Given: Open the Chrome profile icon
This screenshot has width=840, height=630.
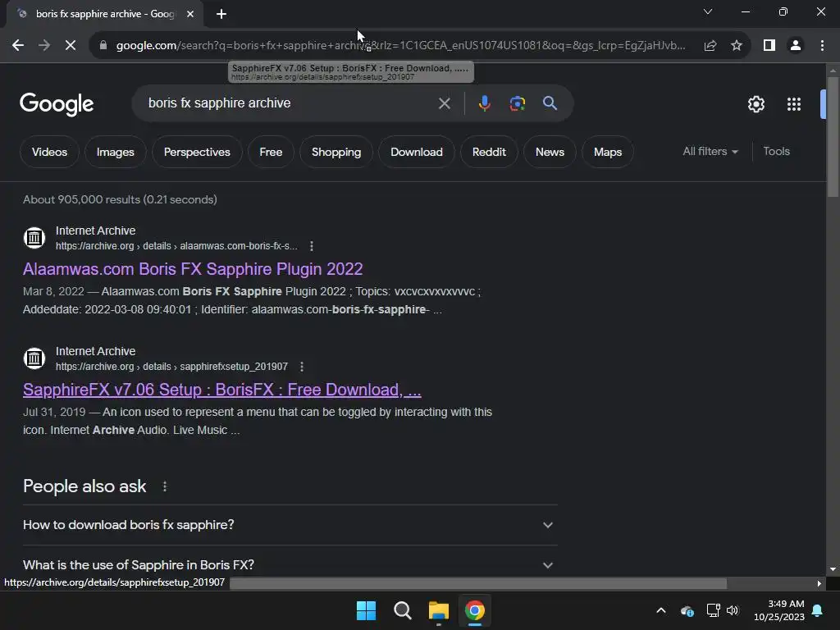Looking at the screenshot, I should pos(796,46).
